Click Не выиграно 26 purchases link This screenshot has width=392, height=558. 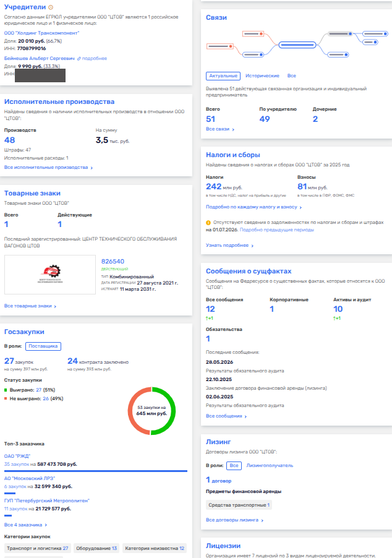[46, 398]
